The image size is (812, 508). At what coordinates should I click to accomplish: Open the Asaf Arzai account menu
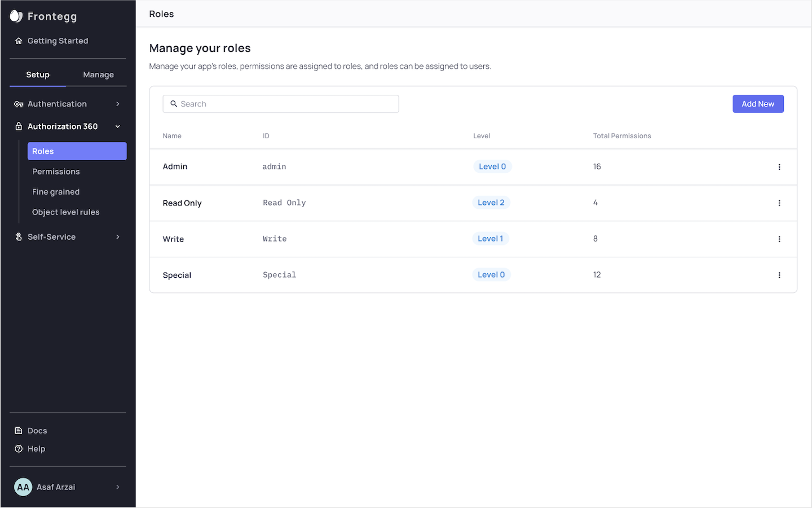(x=68, y=487)
